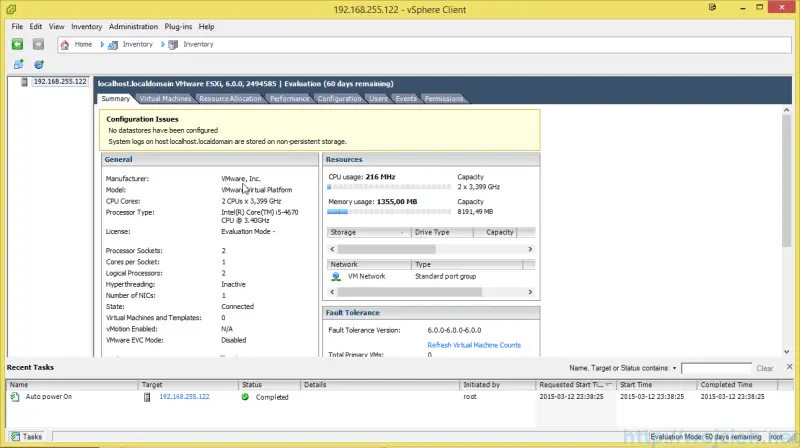This screenshot has width=800, height=448.
Task: Create new virtual machine toolbar icon
Action: pos(18,64)
